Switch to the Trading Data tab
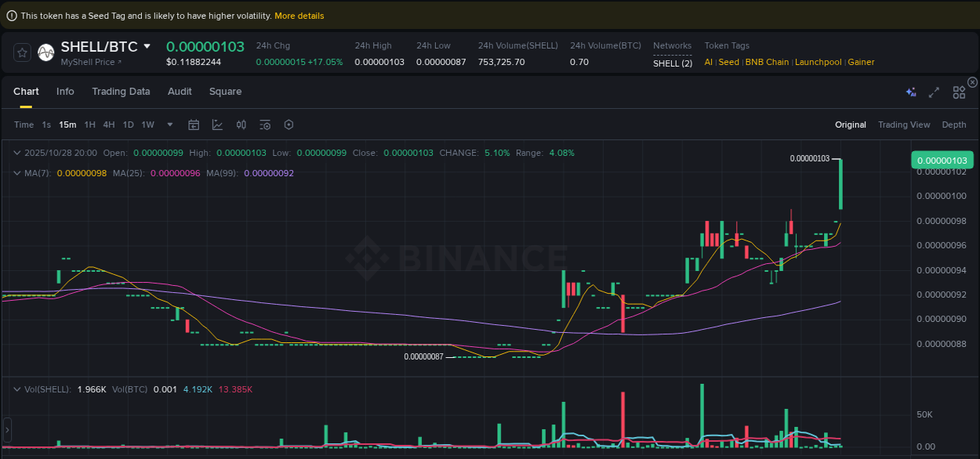 pos(121,92)
